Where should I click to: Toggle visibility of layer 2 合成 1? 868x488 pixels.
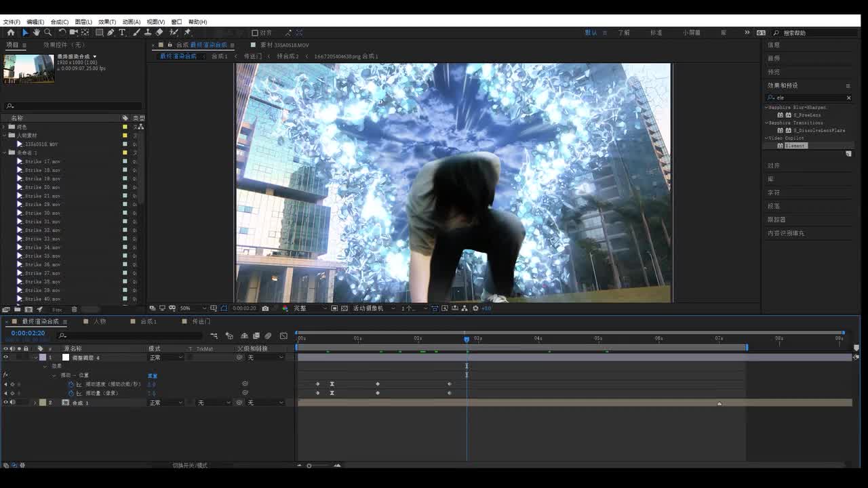tap(5, 403)
